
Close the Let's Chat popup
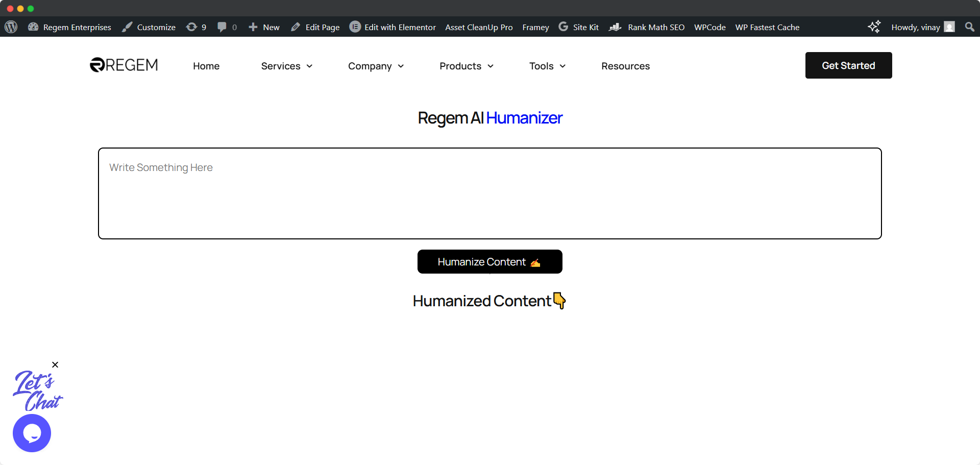coord(55,364)
